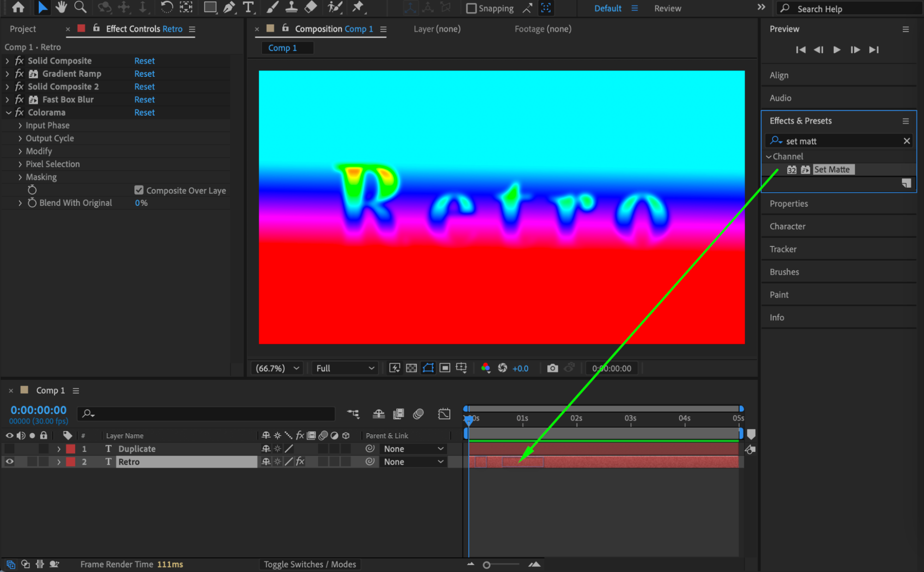Clear the set matt search field
924x572 pixels.
tap(906, 141)
